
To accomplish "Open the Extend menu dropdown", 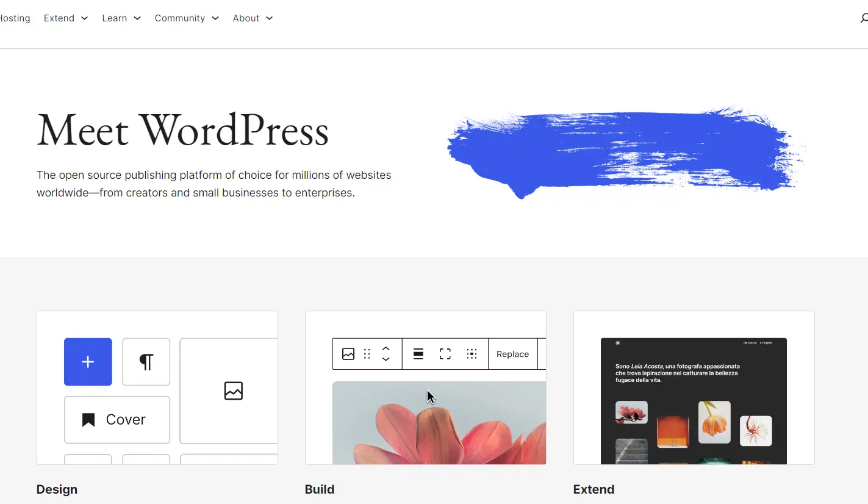I will pos(66,18).
